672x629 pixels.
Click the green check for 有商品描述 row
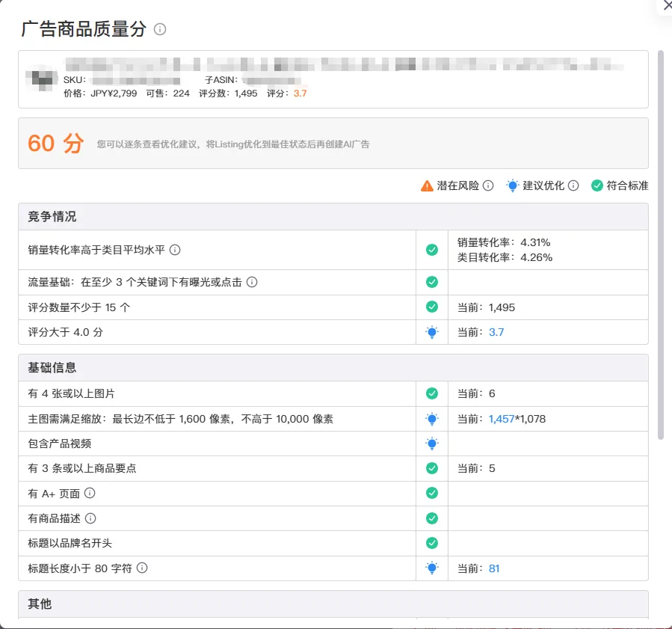432,518
